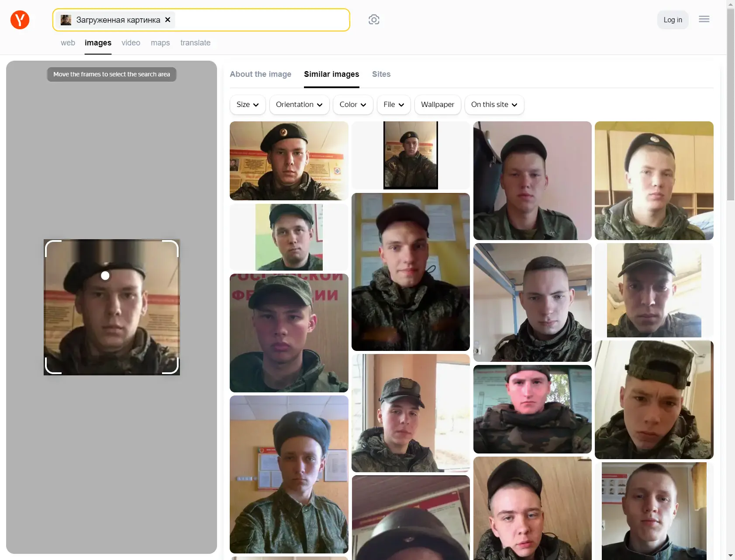This screenshot has width=735, height=560.
Task: Switch to the About the image tab
Action: pyautogui.click(x=260, y=74)
